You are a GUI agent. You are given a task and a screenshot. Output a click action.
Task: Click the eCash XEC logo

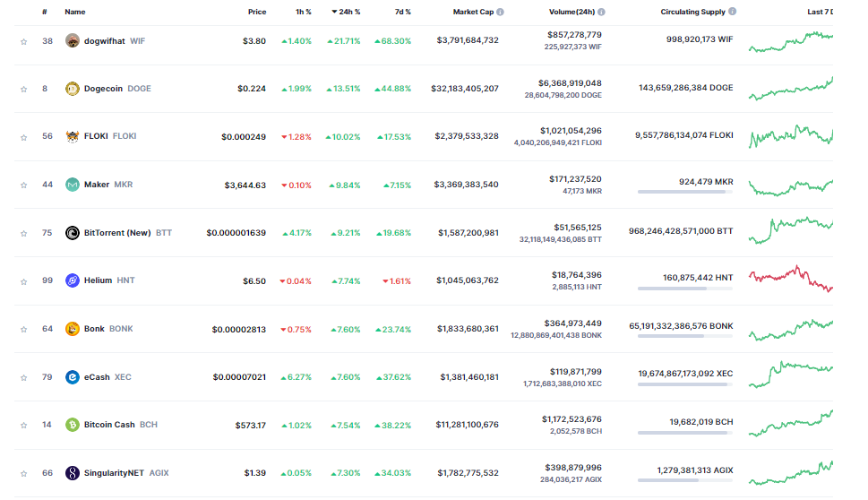(72, 377)
